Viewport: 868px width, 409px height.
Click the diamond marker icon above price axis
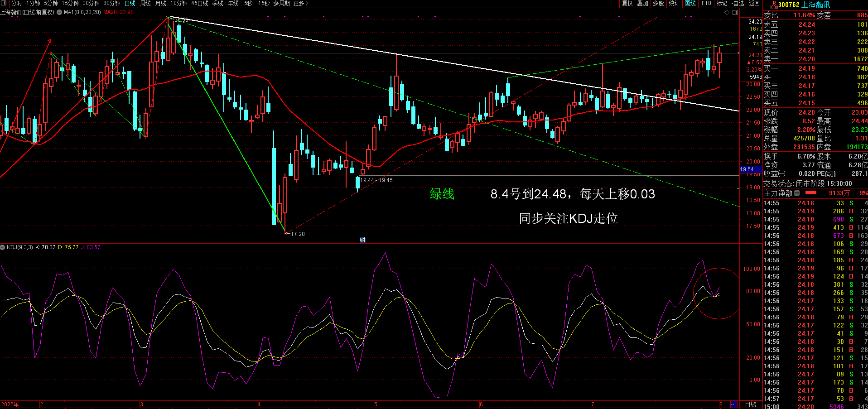click(727, 12)
